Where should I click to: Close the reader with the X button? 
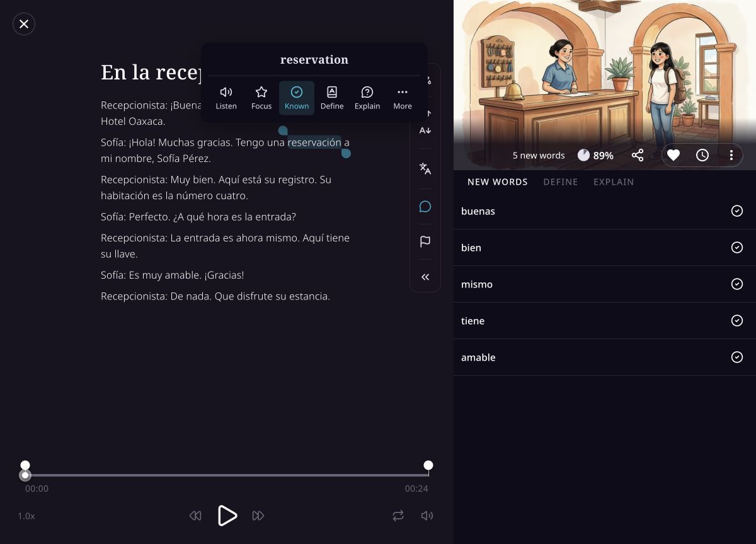coord(24,24)
